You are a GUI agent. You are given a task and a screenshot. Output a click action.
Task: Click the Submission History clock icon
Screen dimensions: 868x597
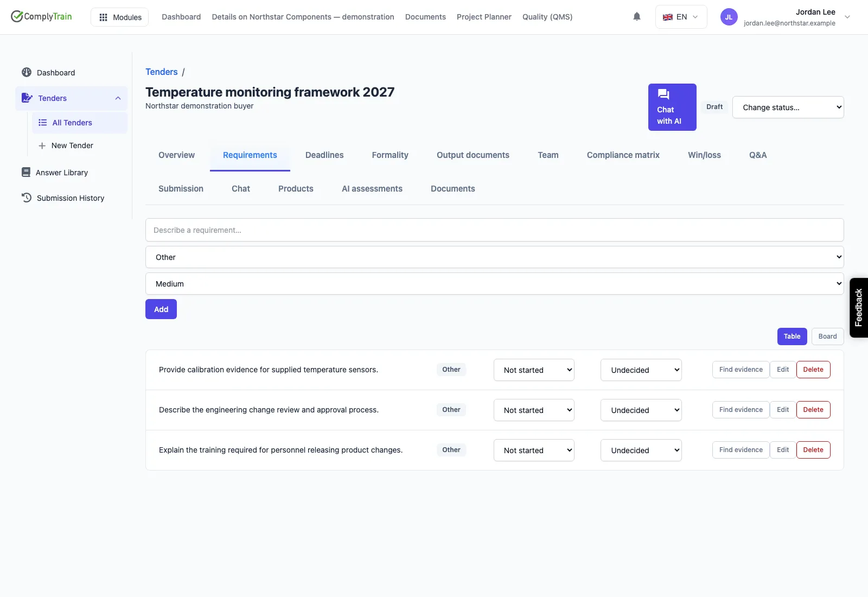tap(27, 198)
